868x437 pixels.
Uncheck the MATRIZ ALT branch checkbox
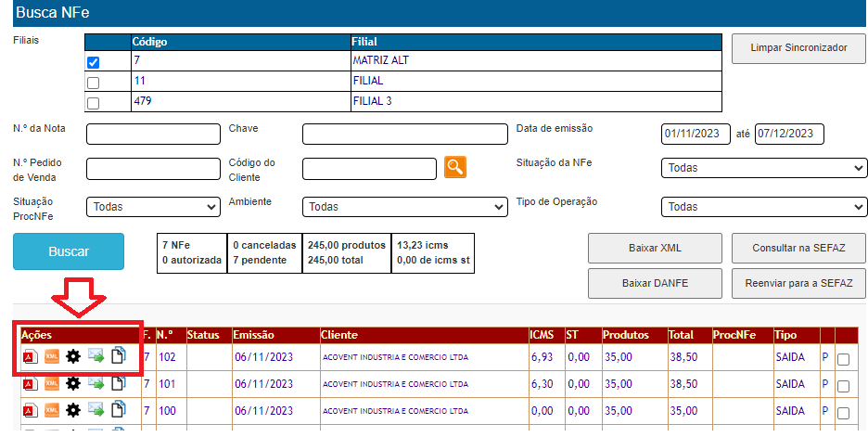click(x=93, y=62)
